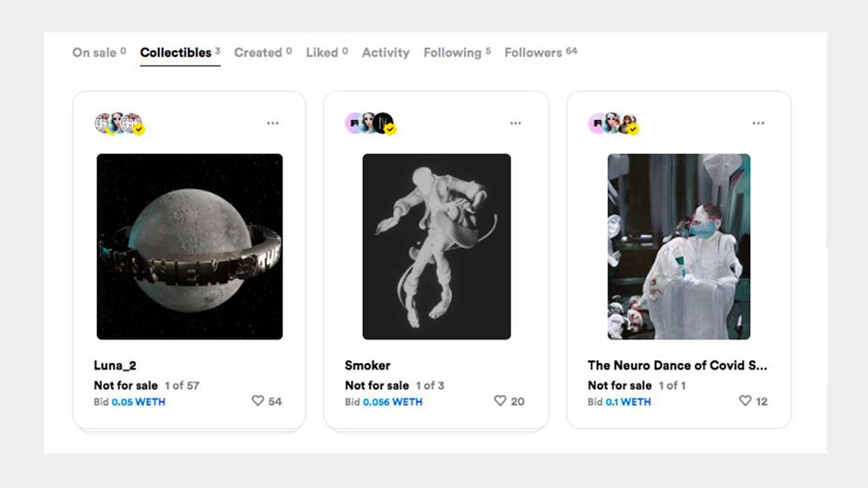Click the first avatar on Neuro Dance card
Screen dimensions: 868x488
point(597,123)
